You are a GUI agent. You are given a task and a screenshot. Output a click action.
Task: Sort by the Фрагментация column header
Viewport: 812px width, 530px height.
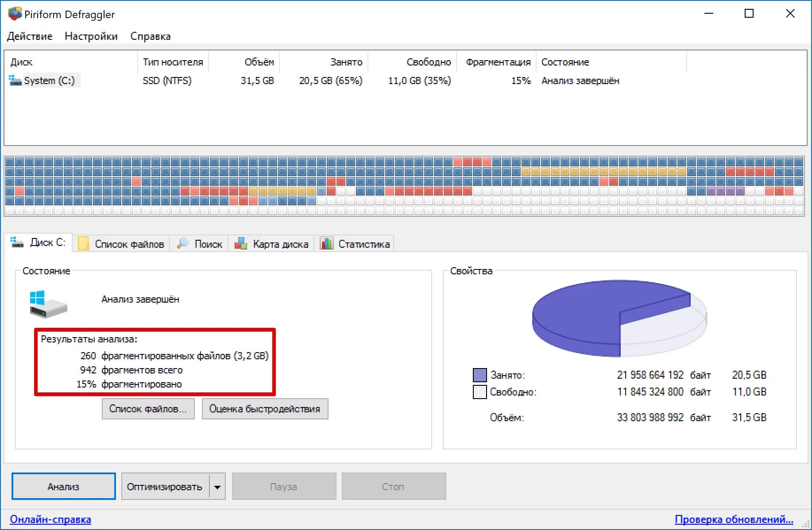click(496, 62)
